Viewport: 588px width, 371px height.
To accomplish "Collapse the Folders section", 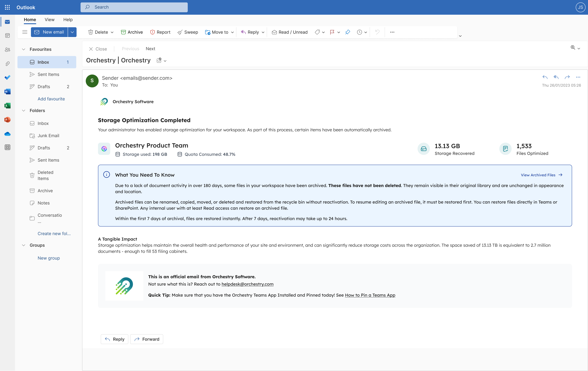I will pyautogui.click(x=24, y=111).
